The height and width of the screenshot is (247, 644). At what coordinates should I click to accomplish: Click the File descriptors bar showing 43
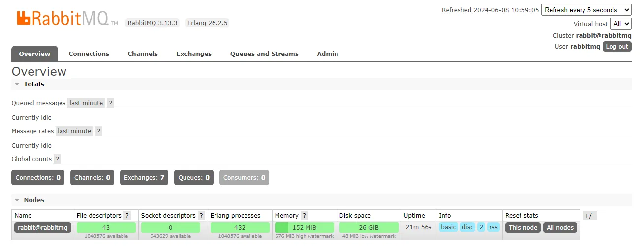(x=106, y=228)
